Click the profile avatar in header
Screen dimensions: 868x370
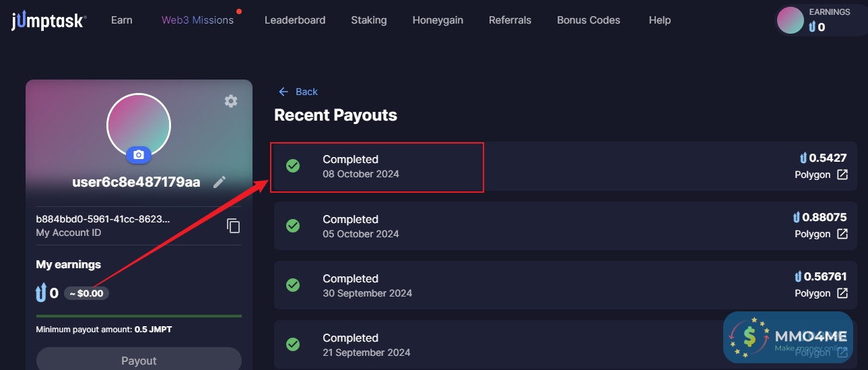[x=791, y=20]
